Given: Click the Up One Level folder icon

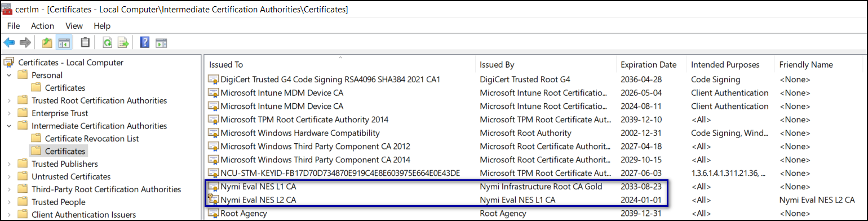Looking at the screenshot, I should [x=47, y=42].
